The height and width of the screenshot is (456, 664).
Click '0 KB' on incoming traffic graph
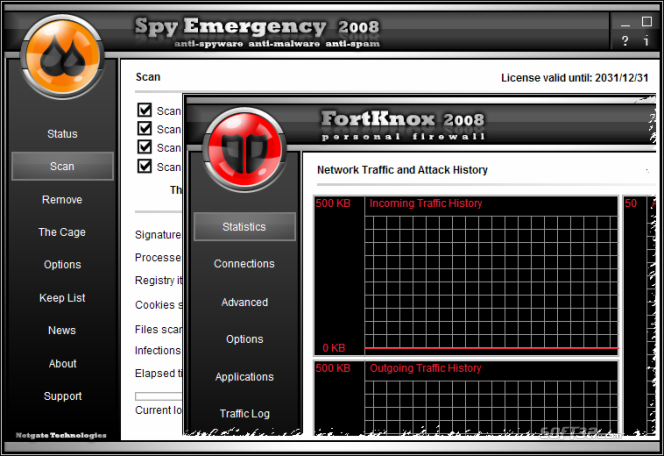(x=334, y=348)
